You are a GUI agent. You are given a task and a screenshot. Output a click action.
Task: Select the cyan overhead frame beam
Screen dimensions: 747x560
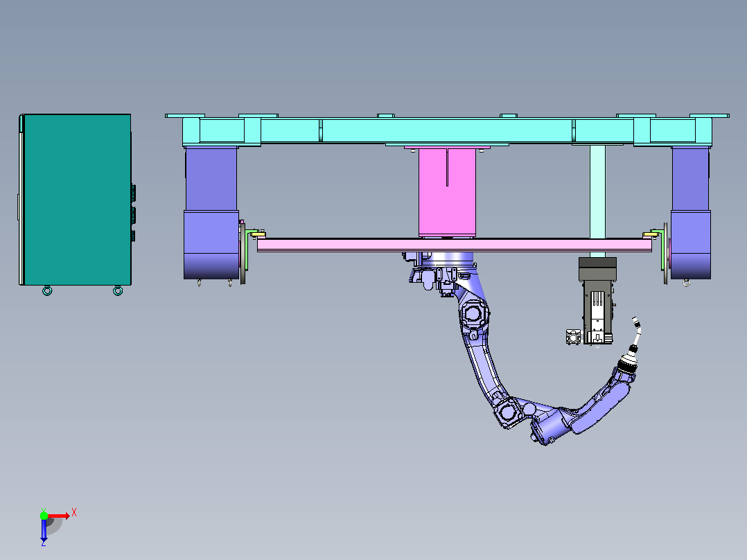coord(447,130)
